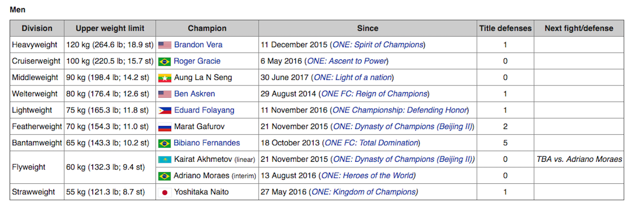Open the Brandon Vera champion link
Viewport: 644px width, 207px height.
pos(198,45)
